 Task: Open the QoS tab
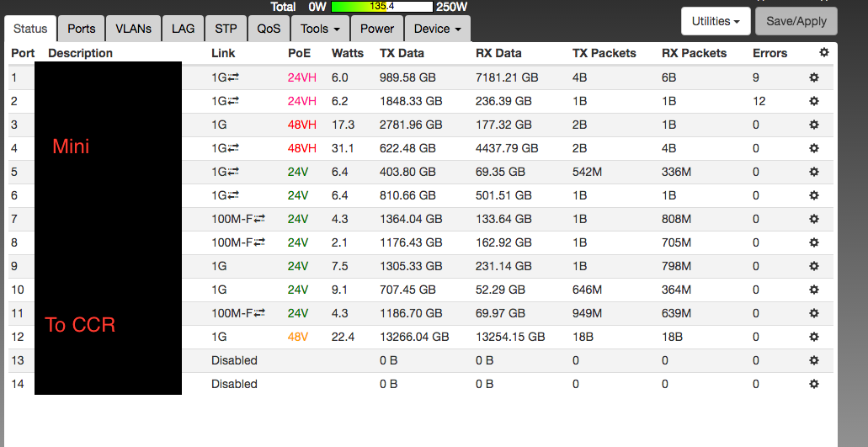pos(269,29)
